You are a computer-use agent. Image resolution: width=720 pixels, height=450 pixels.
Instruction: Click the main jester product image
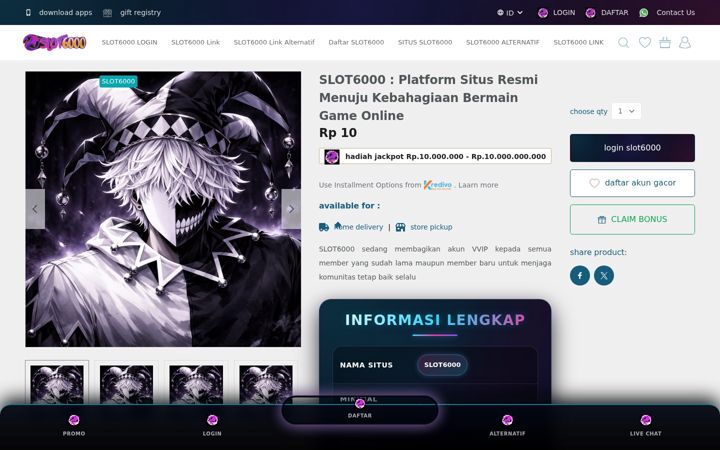click(163, 209)
